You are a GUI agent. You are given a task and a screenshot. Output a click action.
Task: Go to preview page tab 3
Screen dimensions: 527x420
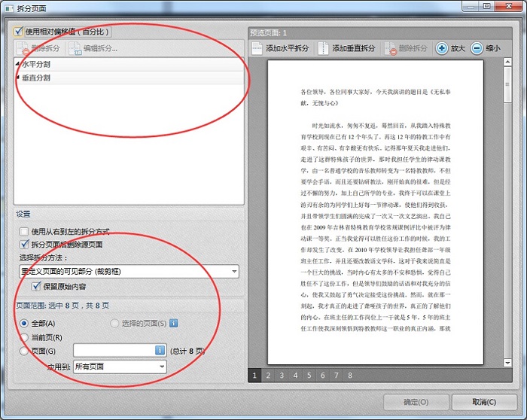[282, 376]
